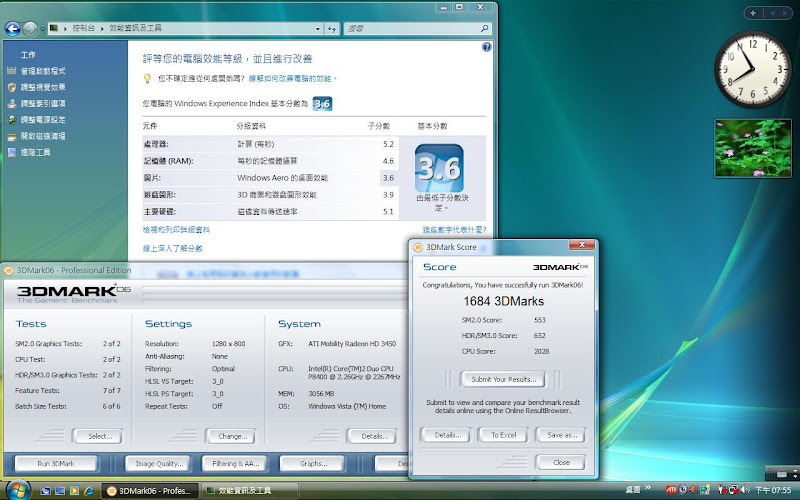The image size is (800, 500).
Task: Open the Windows Start orb
Action: coord(18,490)
